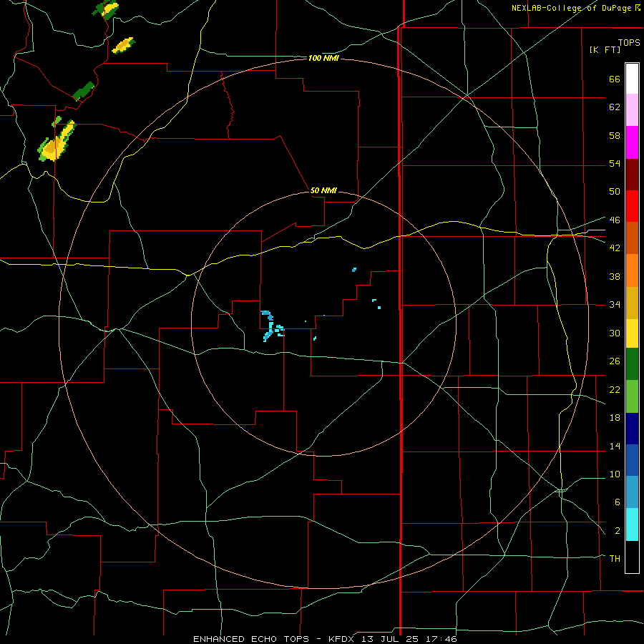Click the '34' legend value
644x644 pixels.
615,305
